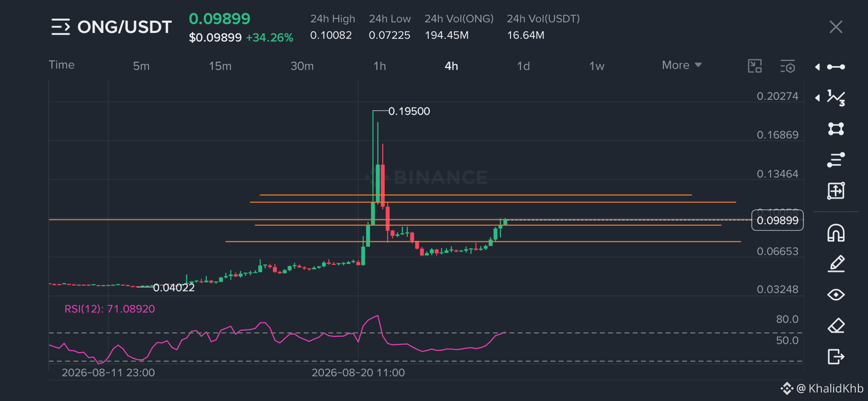The image size is (868, 401).
Task: Click the 2026-08-11 23:00 date label
Action: point(108,372)
